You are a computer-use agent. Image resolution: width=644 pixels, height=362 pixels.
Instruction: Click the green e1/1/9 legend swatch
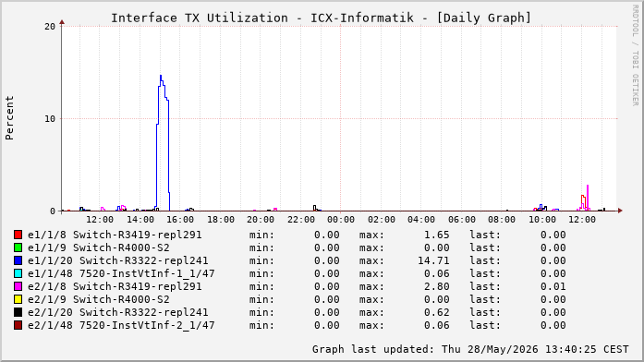[x=18, y=247]
